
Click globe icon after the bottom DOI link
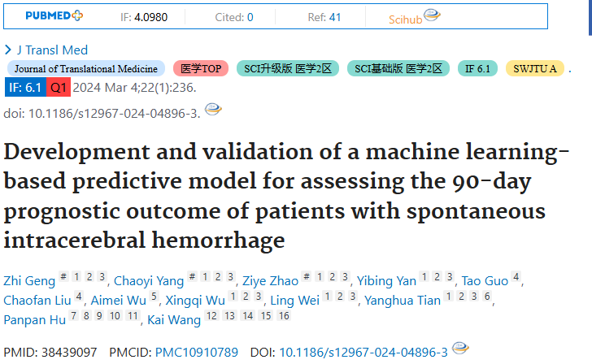[x=460, y=348]
